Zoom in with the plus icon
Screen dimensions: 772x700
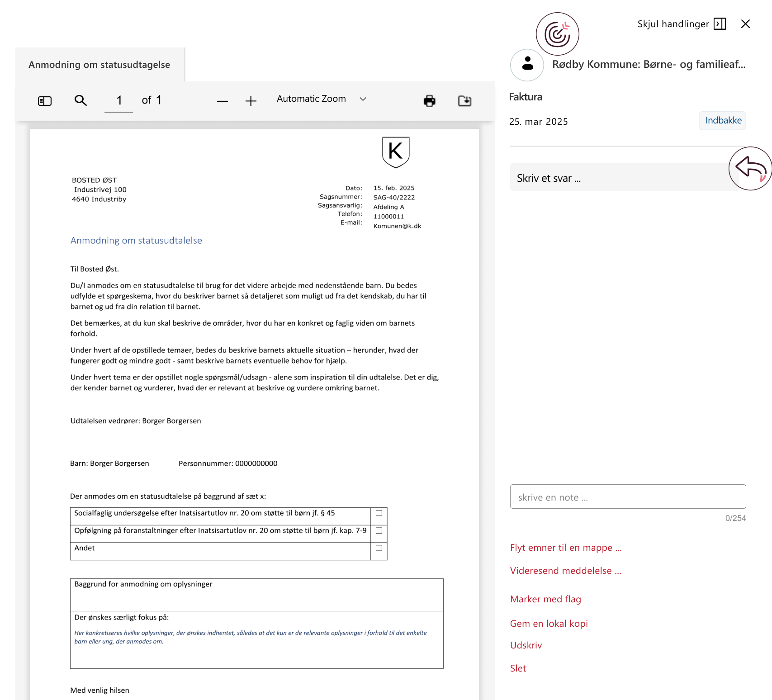251,101
